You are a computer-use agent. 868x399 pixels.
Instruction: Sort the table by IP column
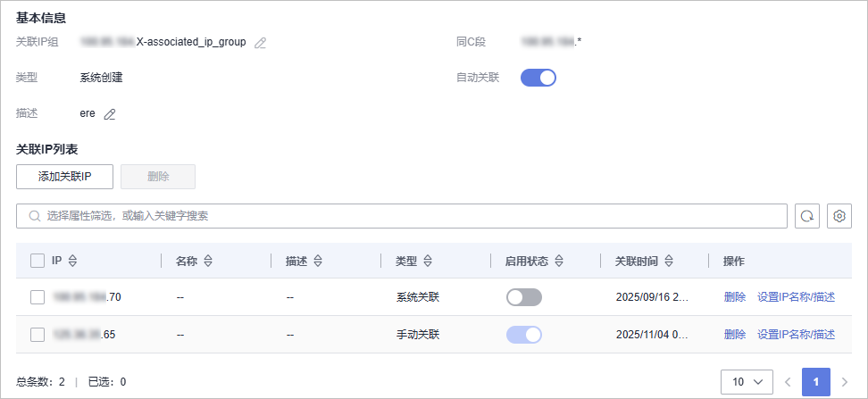pos(73,262)
